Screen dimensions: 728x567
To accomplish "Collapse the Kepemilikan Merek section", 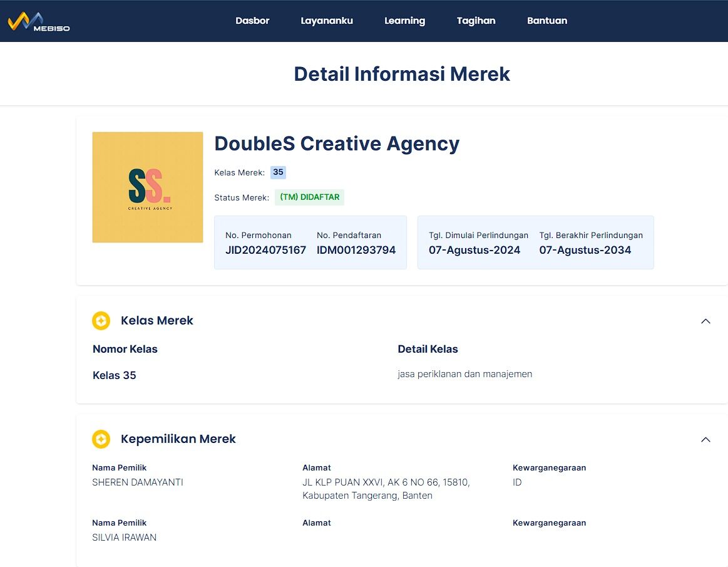I will pos(705,440).
